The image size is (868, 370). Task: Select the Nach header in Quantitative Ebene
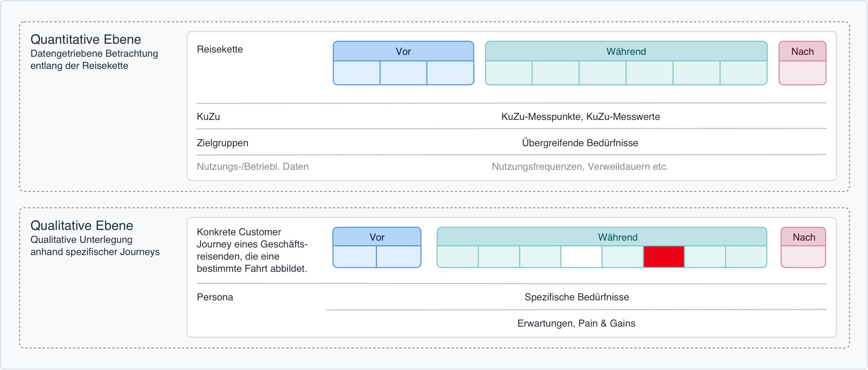click(x=802, y=51)
